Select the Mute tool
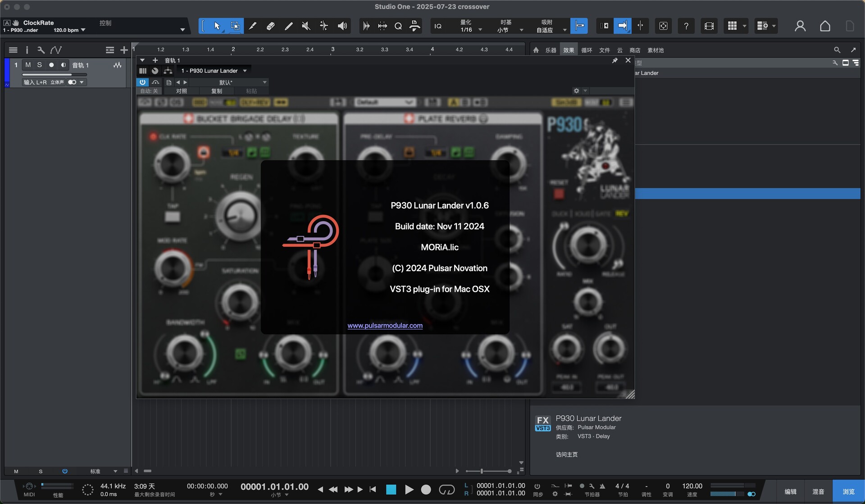865x504 pixels. click(306, 26)
